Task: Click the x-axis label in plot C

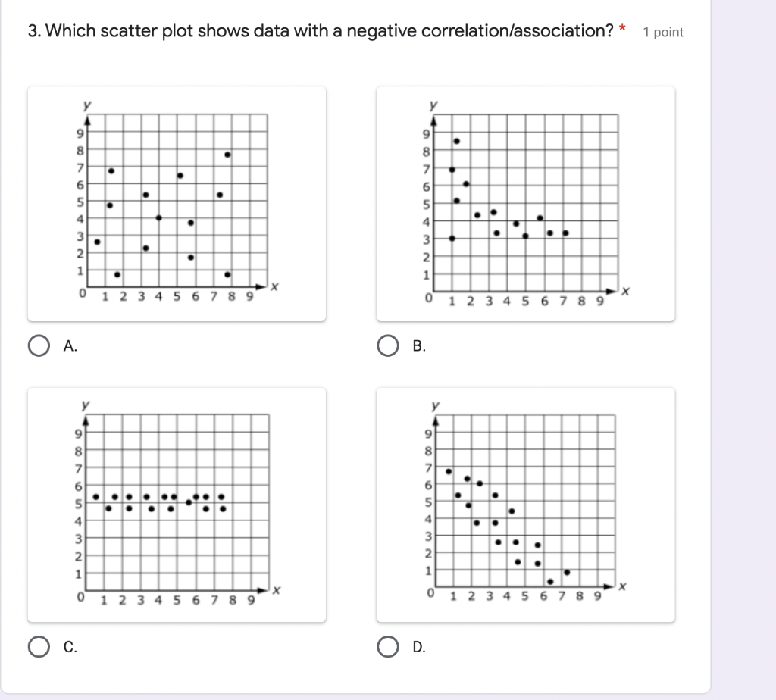Action: click(x=277, y=589)
